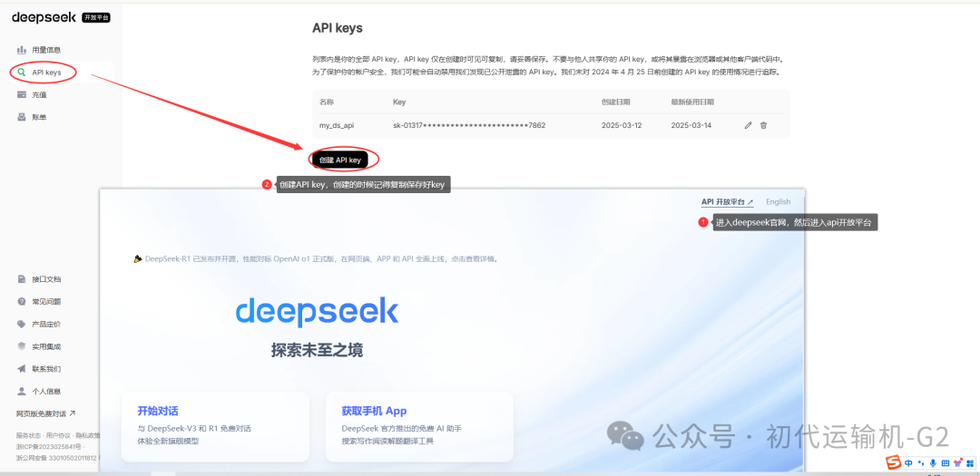
Task: Open the 账单 billing icon
Action: pos(22,117)
